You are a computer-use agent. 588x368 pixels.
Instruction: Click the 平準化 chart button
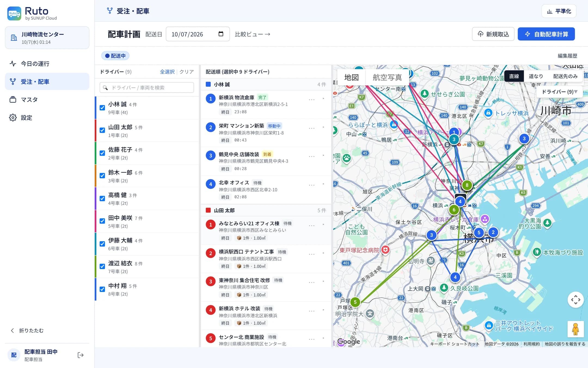[x=559, y=11]
